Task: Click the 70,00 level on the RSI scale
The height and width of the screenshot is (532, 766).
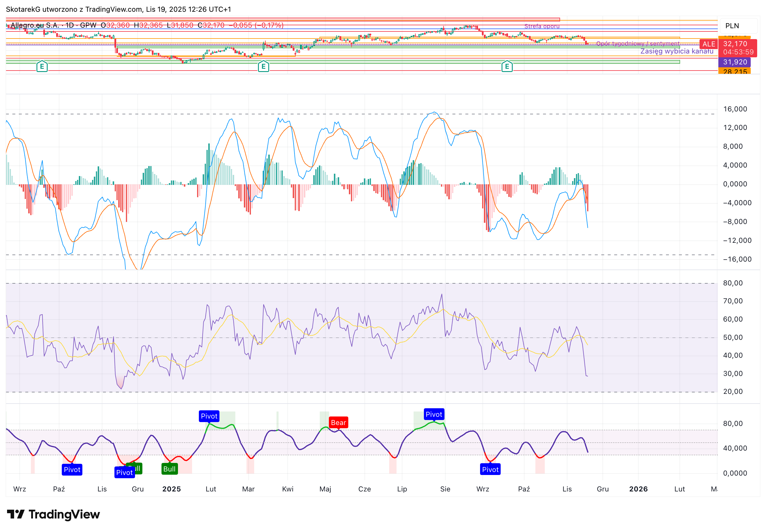Action: click(733, 301)
